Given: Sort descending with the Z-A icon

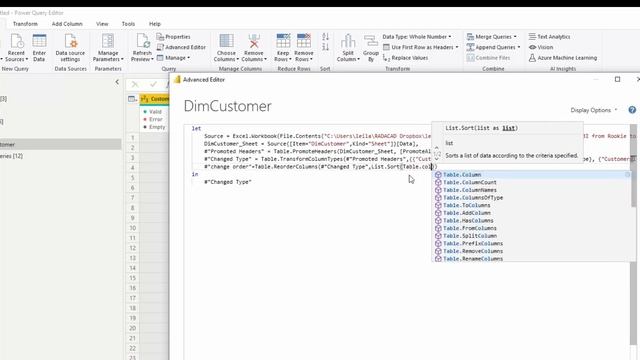Looking at the screenshot, I should (x=325, y=47).
